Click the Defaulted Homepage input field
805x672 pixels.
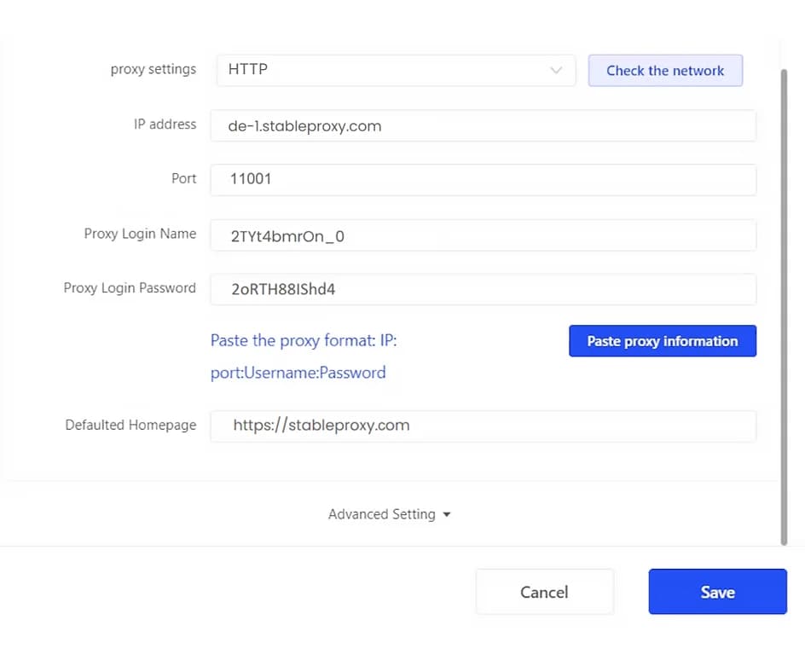483,426
